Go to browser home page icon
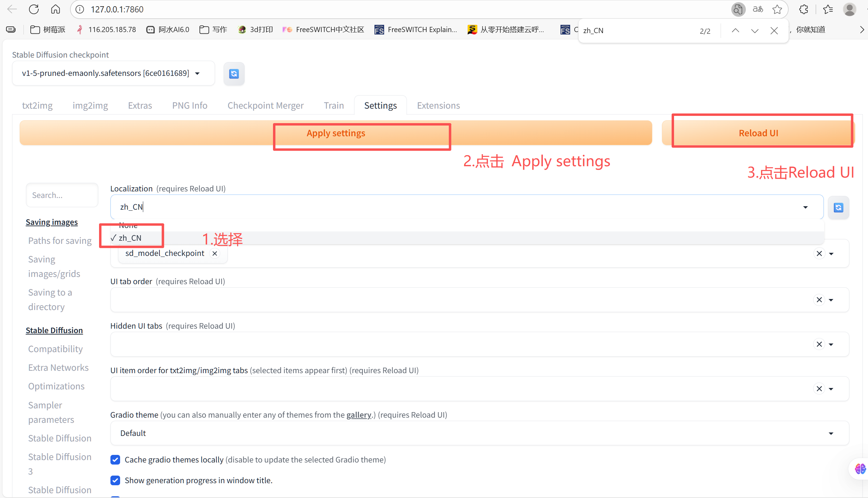The image size is (868, 498). (56, 9)
